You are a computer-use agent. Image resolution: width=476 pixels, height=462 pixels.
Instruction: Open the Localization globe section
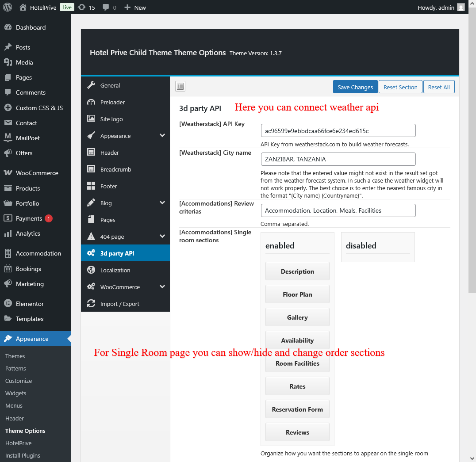click(x=115, y=270)
